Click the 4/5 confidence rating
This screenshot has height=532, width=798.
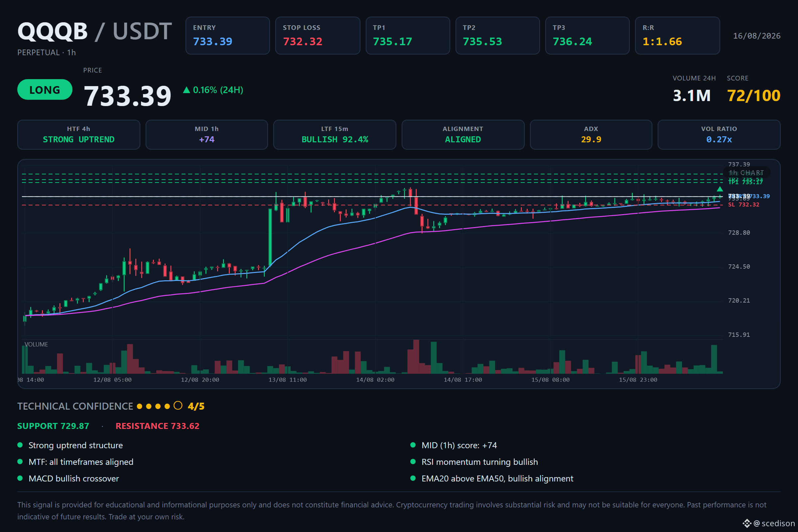[196, 406]
